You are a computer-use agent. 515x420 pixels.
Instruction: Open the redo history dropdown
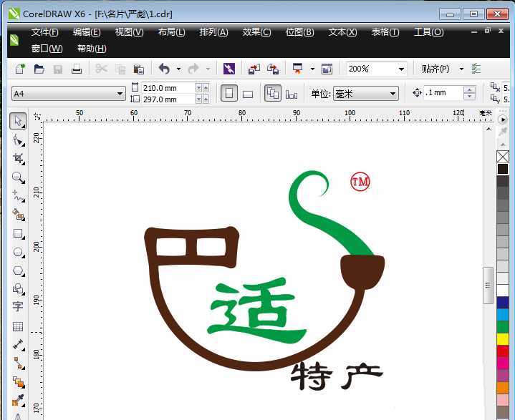208,69
